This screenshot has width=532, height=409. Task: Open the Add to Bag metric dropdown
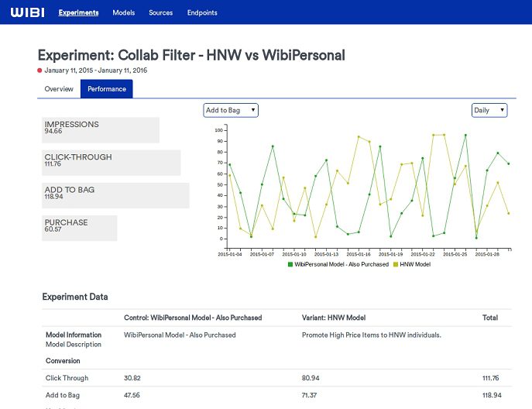point(231,110)
